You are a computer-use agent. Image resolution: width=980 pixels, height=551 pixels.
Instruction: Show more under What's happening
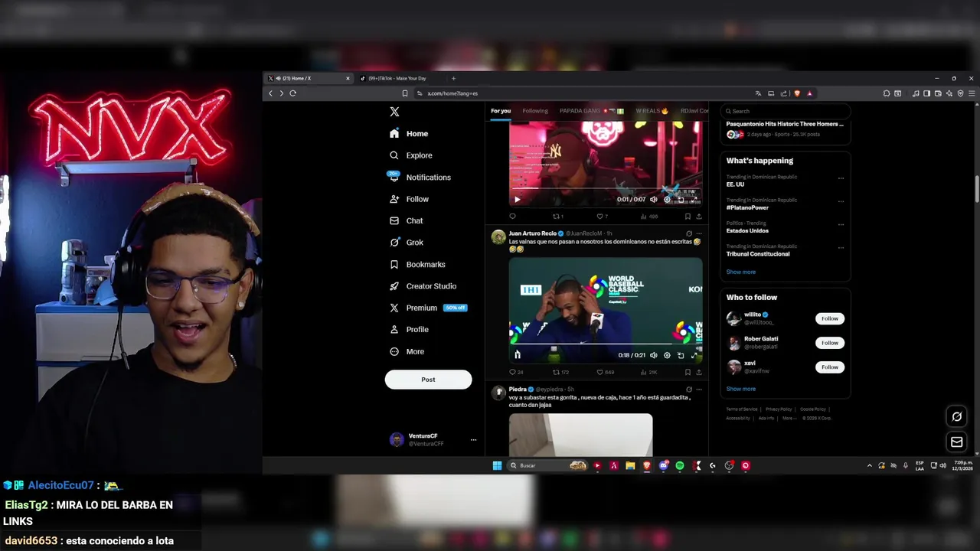point(740,272)
